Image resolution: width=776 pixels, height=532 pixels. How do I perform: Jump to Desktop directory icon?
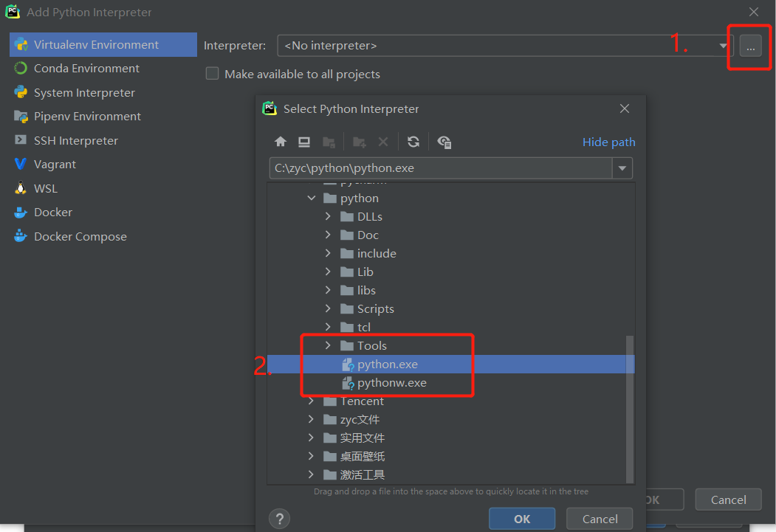[x=304, y=142]
